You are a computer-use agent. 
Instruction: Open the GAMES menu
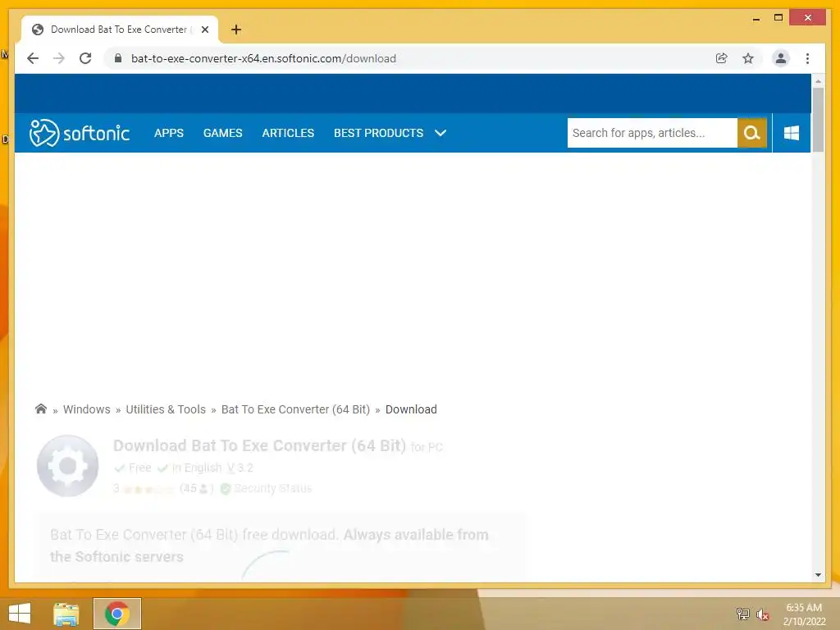pos(223,133)
